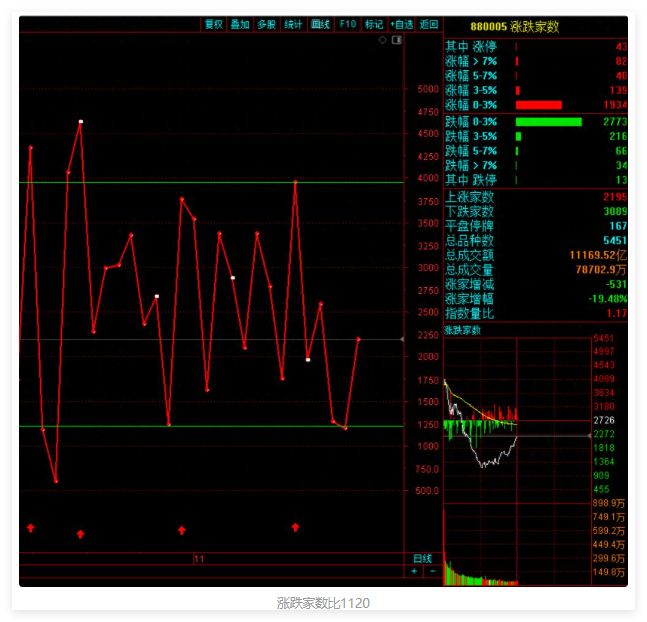The height and width of the screenshot is (622, 647).
Task: Open F10 company information
Action: 347,24
